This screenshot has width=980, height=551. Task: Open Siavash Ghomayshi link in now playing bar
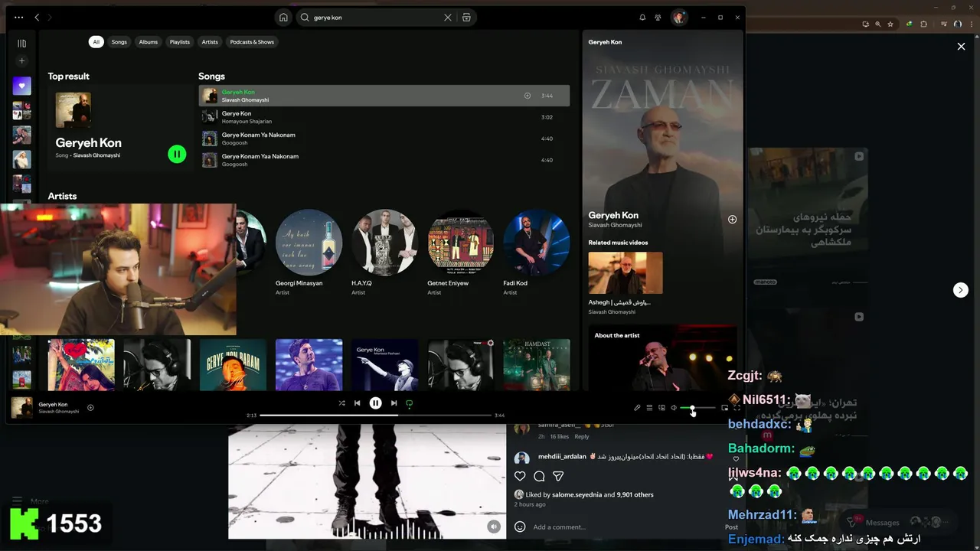point(59,412)
